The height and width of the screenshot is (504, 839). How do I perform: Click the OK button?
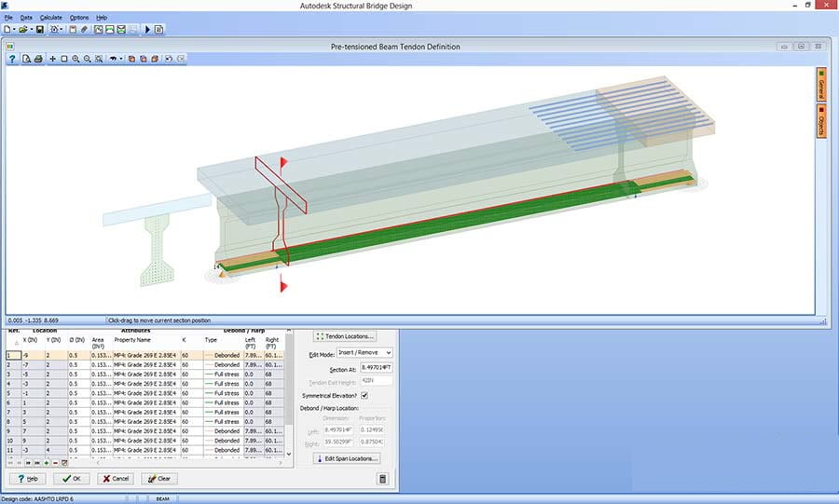click(x=72, y=479)
